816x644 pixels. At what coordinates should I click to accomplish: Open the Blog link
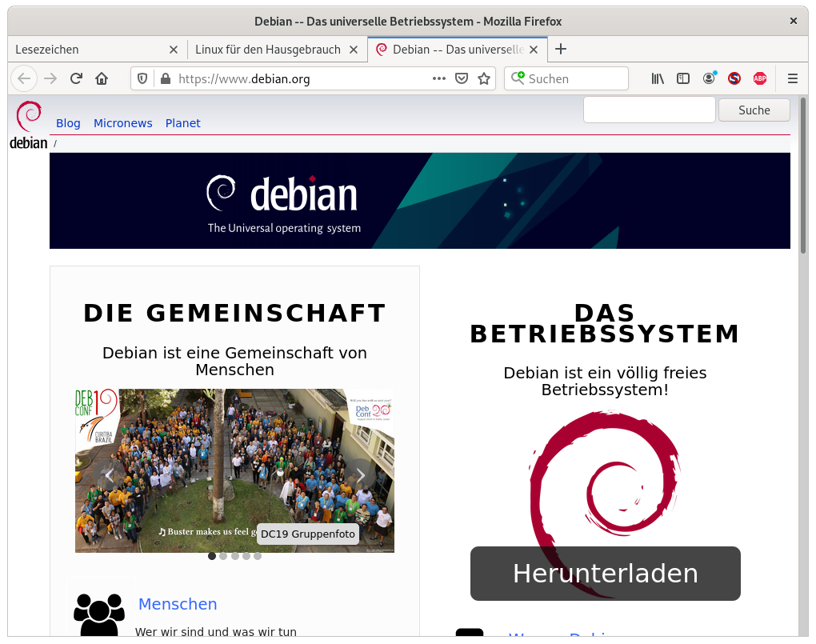tap(68, 123)
